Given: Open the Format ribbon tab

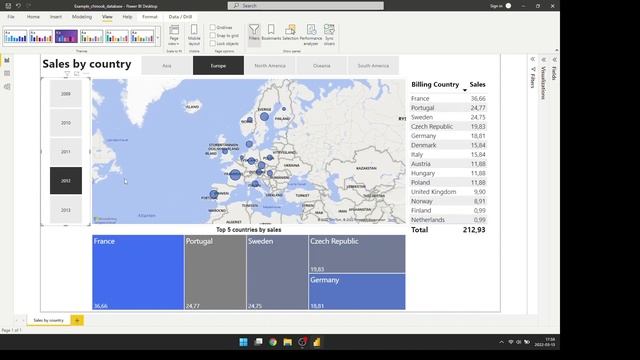Looking at the screenshot, I should (150, 17).
